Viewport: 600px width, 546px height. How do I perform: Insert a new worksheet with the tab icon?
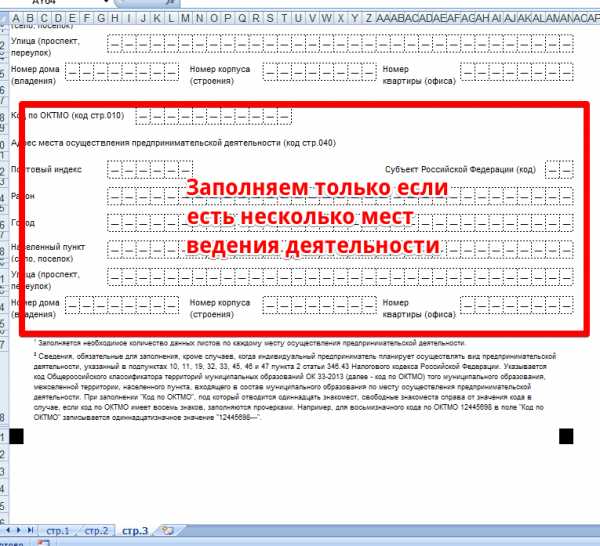(x=168, y=530)
